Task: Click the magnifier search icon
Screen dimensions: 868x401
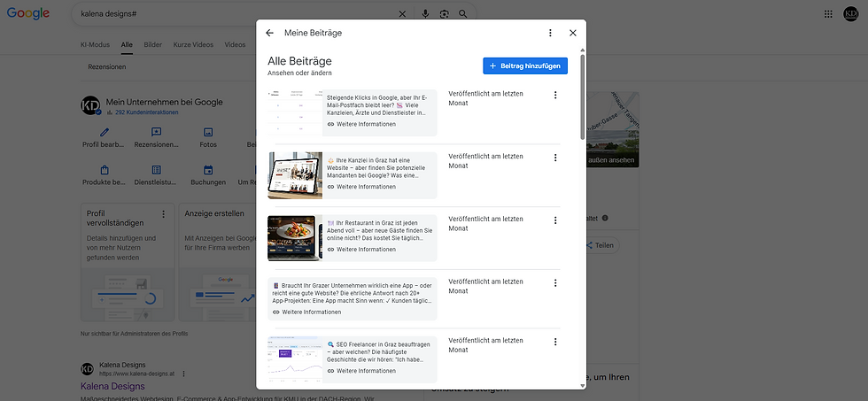Action: [462, 14]
